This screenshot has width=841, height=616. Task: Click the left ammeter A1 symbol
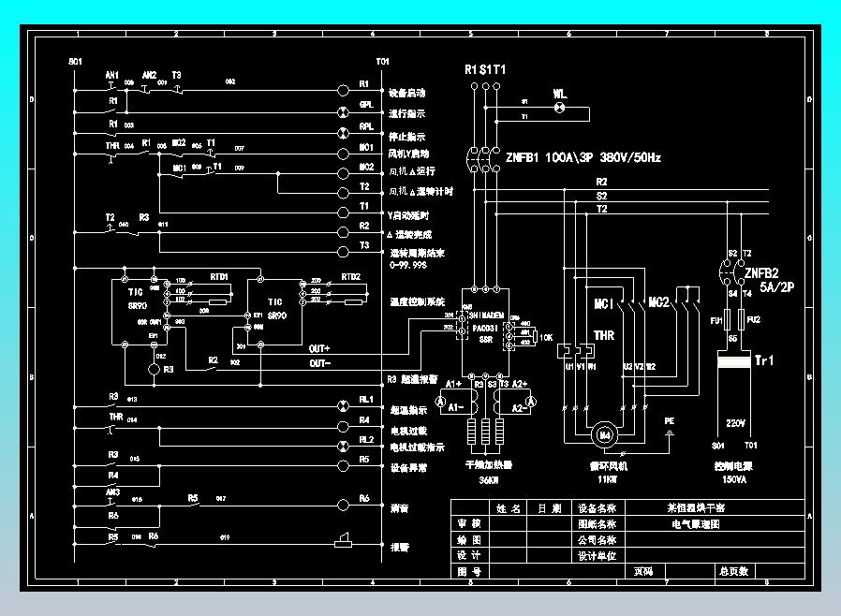[440, 401]
